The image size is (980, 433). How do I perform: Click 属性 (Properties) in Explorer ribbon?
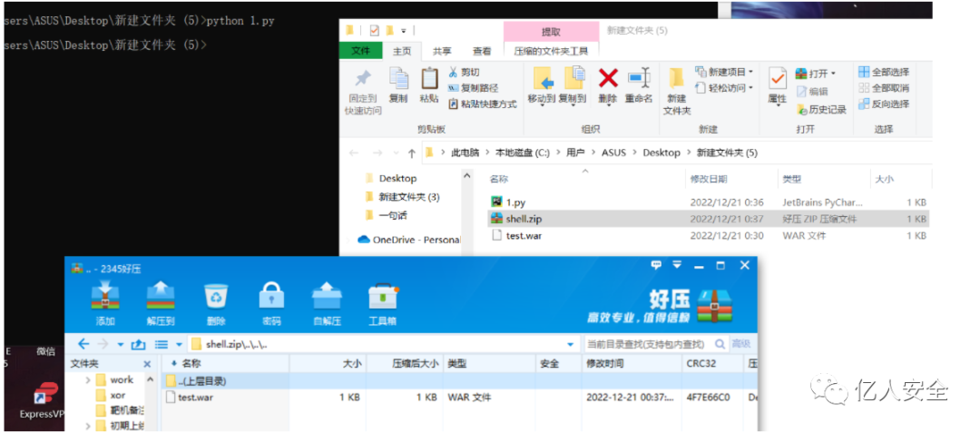pyautogui.click(x=777, y=86)
